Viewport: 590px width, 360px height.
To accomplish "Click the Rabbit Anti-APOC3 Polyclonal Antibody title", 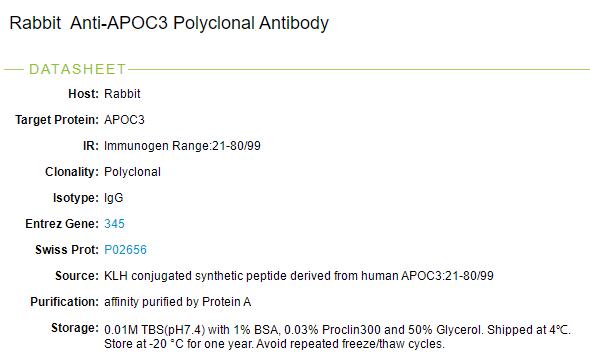I will pos(169,23).
